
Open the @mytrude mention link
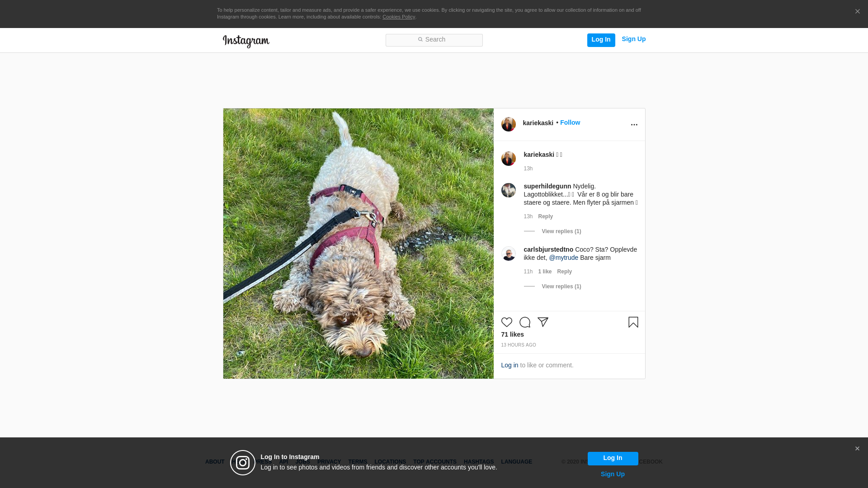click(563, 258)
